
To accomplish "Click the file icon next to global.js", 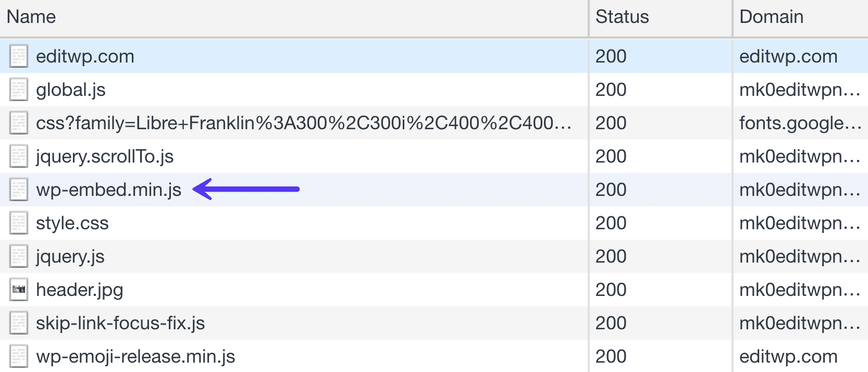I will click(x=18, y=89).
